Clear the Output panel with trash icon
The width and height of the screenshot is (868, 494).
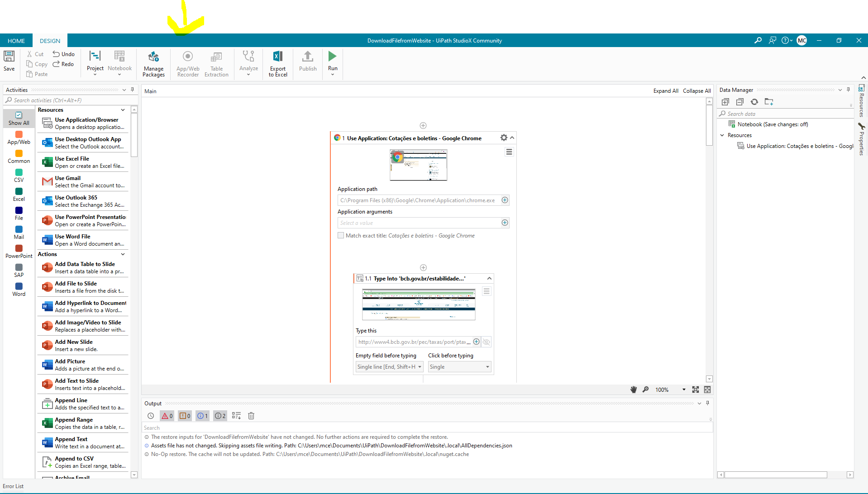[251, 415]
